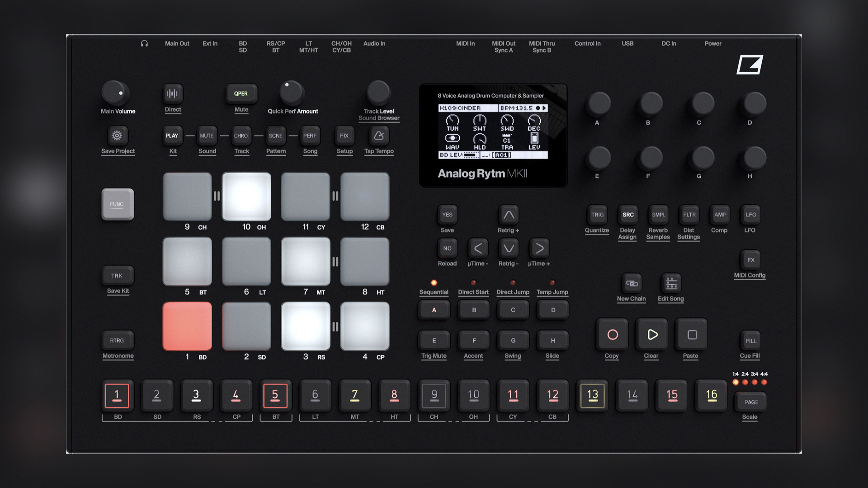Click the NO Reload button
The height and width of the screenshot is (488, 868).
coord(447,248)
